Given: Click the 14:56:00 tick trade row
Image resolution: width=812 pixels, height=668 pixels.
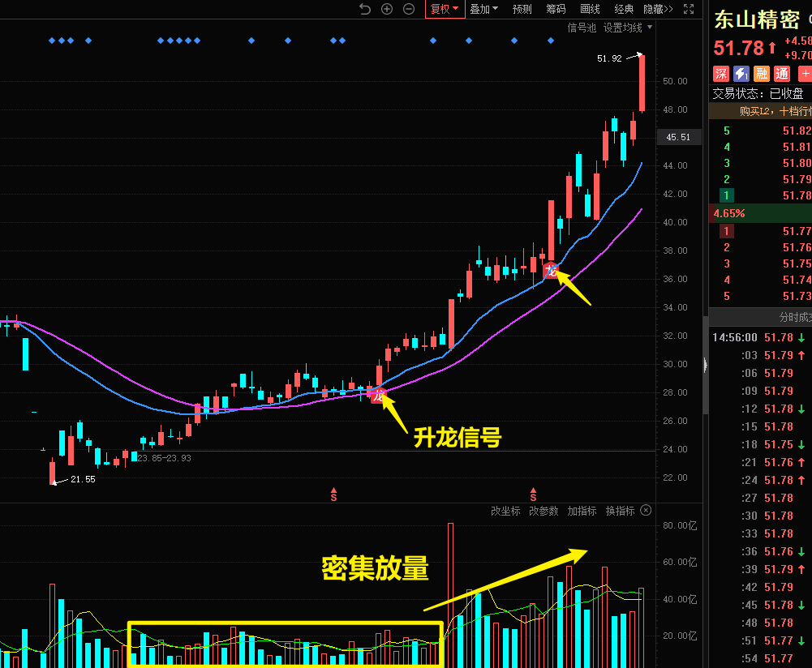Looking at the screenshot, I should tap(760, 337).
